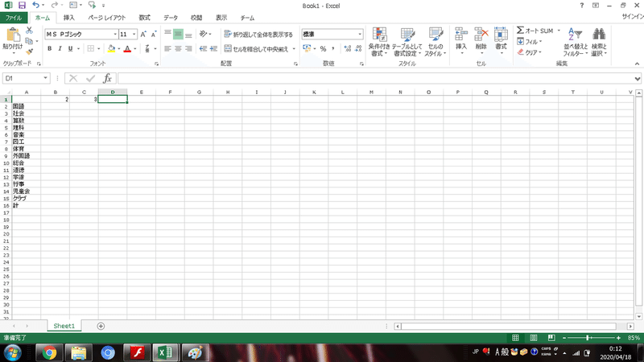Increase font size with large A

[x=143, y=35]
